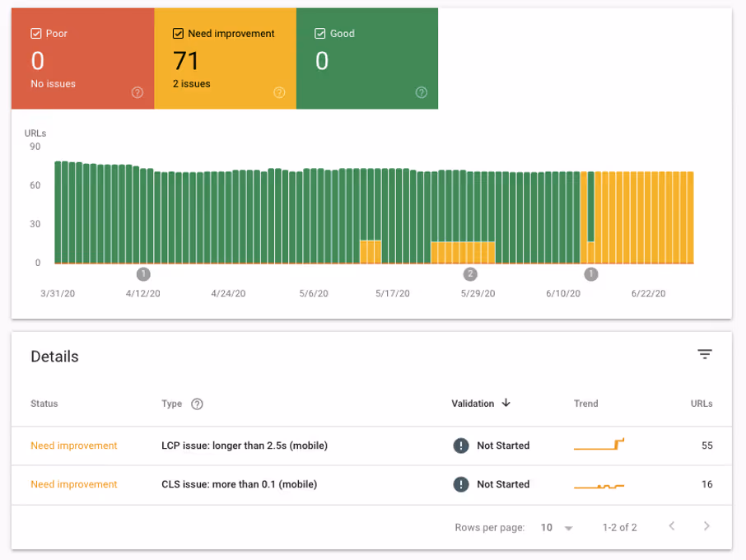Open the Need improvement link for CLS issue
This screenshot has width=746, height=560.
tap(74, 484)
